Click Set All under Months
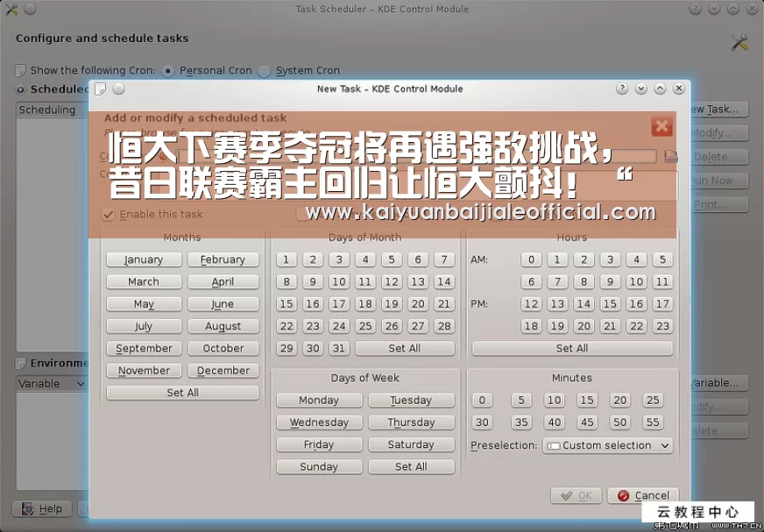The image size is (764, 532). tap(183, 393)
